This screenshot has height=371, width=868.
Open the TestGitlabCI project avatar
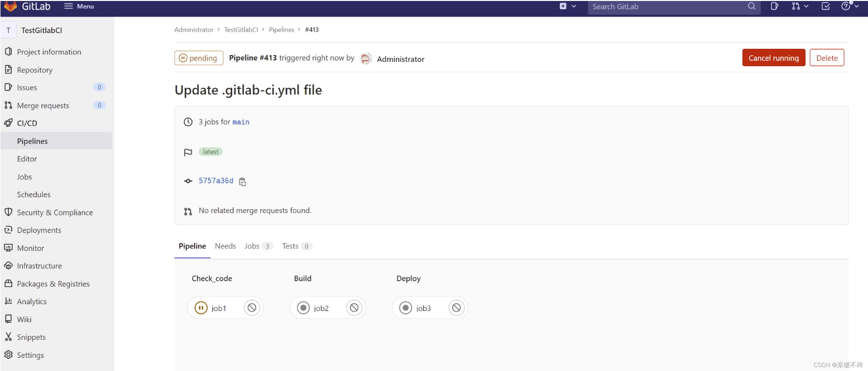[x=8, y=30]
